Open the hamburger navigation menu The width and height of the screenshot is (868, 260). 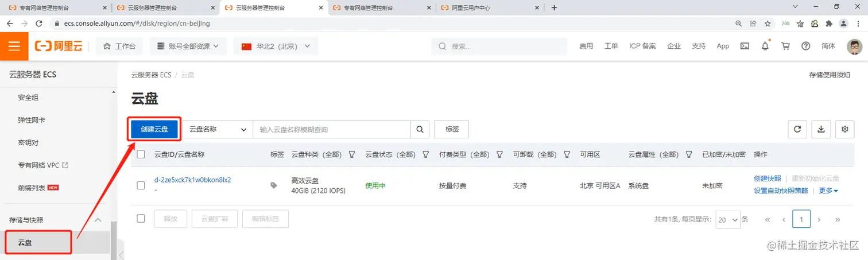[14, 46]
